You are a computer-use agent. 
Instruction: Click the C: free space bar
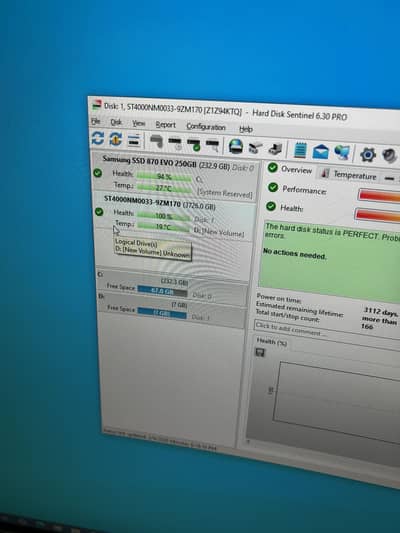click(162, 292)
